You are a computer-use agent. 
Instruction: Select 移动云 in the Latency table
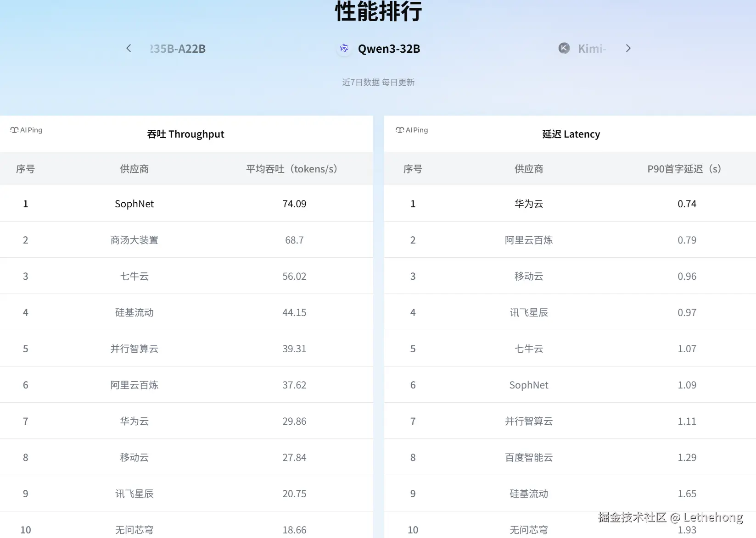(529, 276)
